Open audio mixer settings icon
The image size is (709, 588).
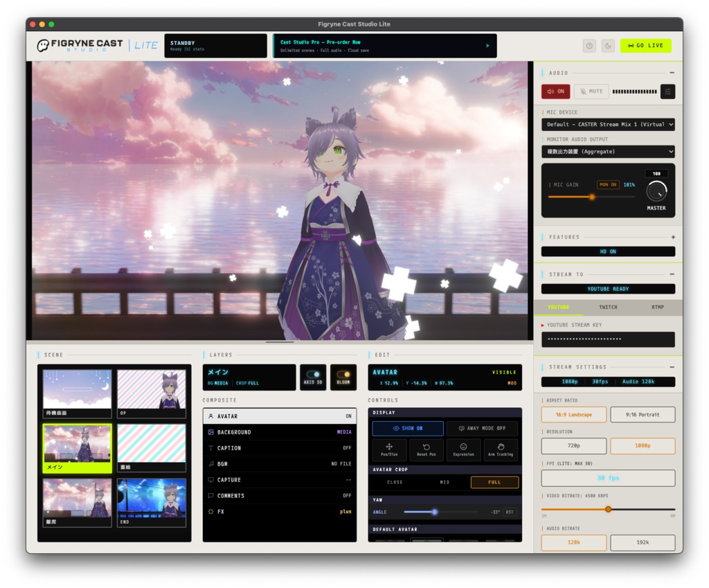coord(668,91)
